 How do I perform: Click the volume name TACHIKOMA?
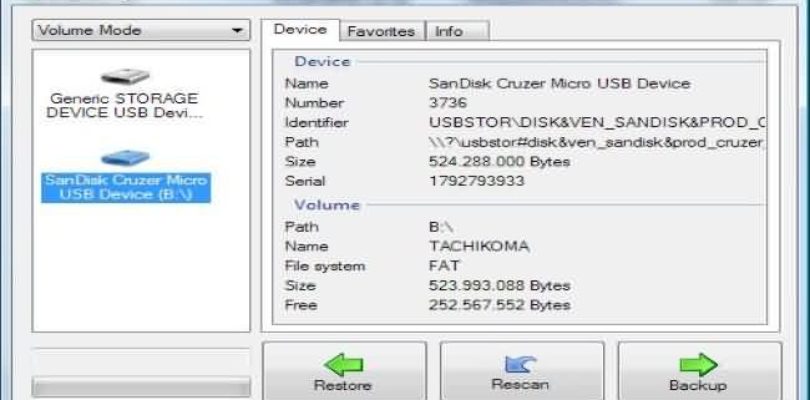tap(479, 247)
